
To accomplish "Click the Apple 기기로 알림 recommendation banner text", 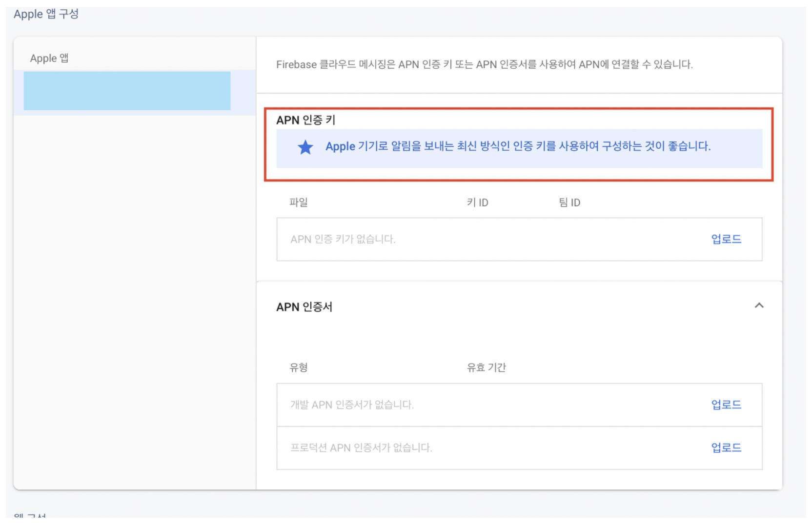I will 518,146.
